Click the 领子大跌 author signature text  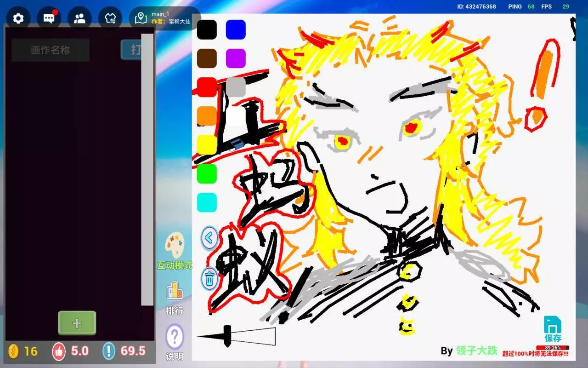pyautogui.click(x=477, y=351)
